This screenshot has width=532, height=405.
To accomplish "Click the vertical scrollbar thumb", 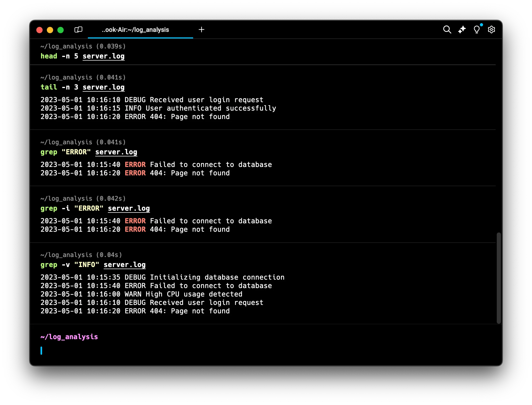I will 499,278.
